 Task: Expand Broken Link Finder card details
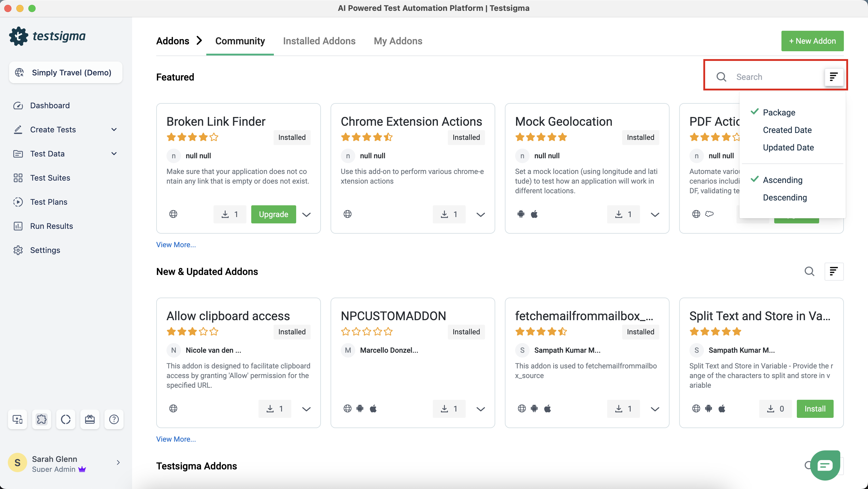point(306,215)
